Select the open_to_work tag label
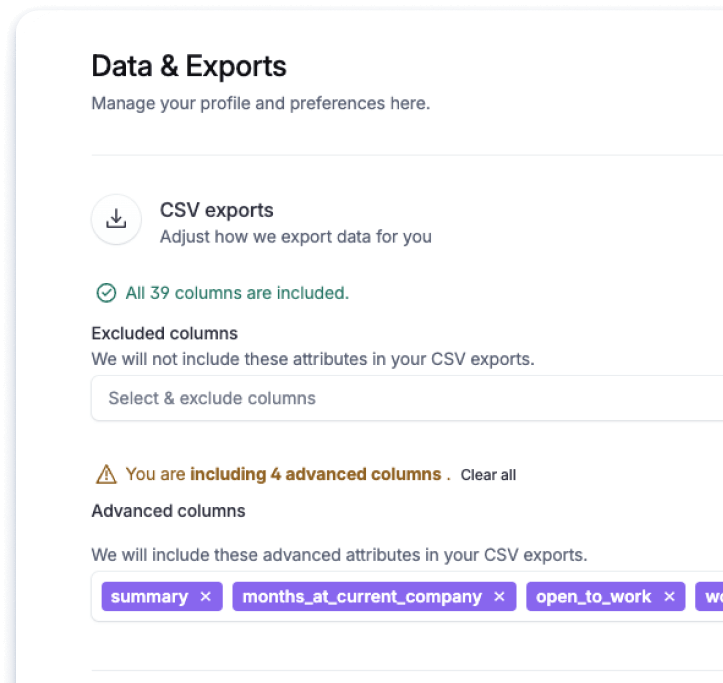 coord(593,597)
